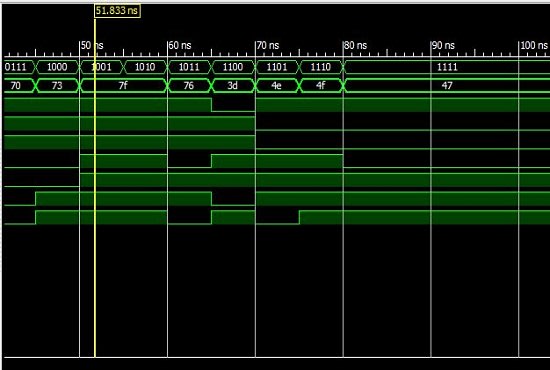This screenshot has width=550, height=370.
Task: Click the hex value 76
Action: pos(189,86)
